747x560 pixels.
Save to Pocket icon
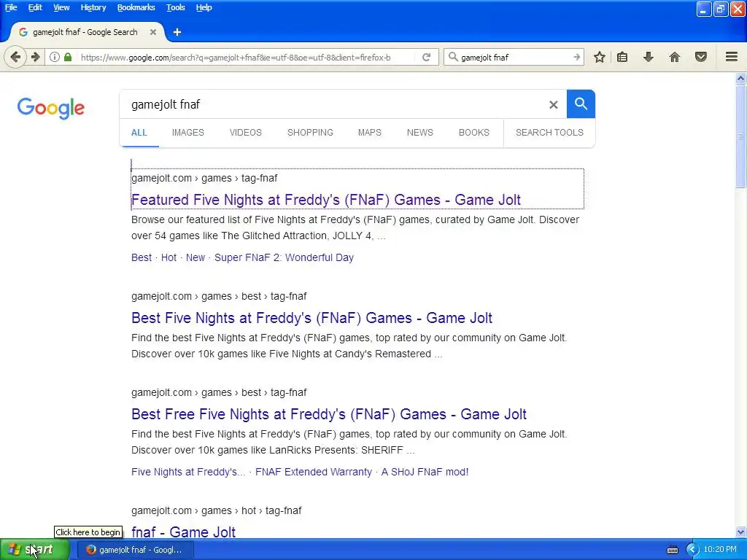pyautogui.click(x=701, y=57)
